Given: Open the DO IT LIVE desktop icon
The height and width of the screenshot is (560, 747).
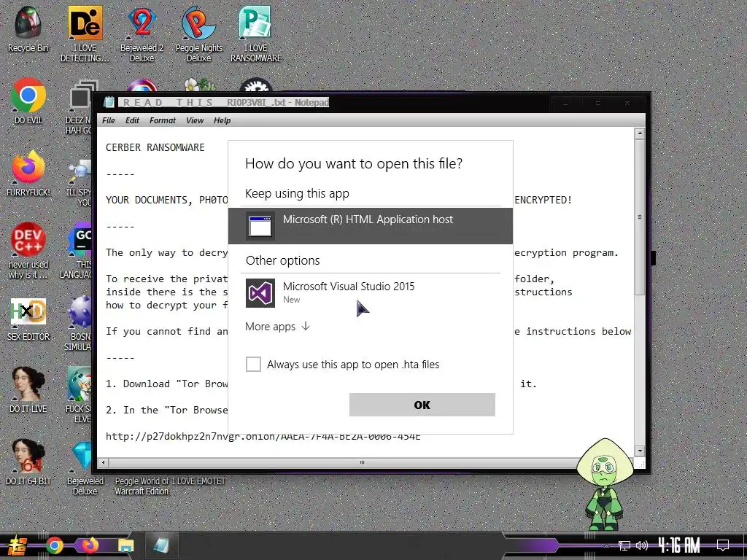Looking at the screenshot, I should click(x=28, y=390).
